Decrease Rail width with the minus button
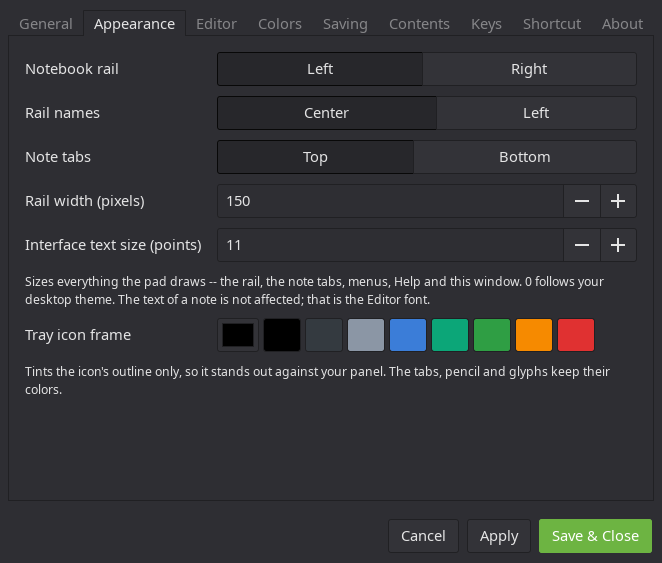 (x=582, y=201)
